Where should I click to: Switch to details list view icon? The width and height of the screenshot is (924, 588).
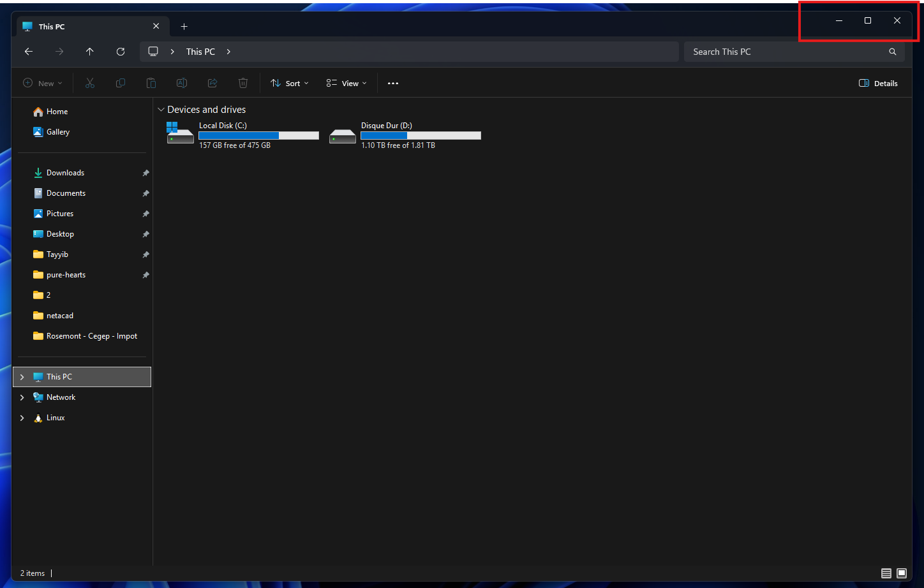pos(886,573)
